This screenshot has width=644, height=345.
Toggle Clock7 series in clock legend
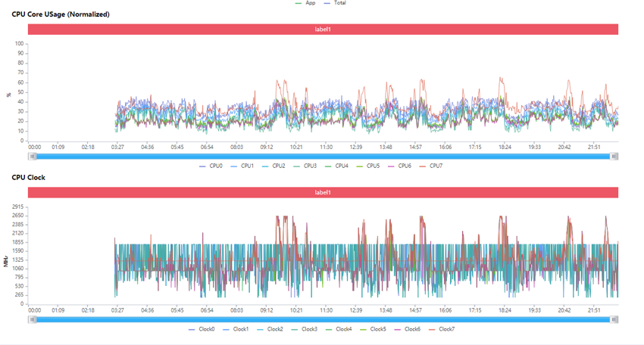(442, 329)
